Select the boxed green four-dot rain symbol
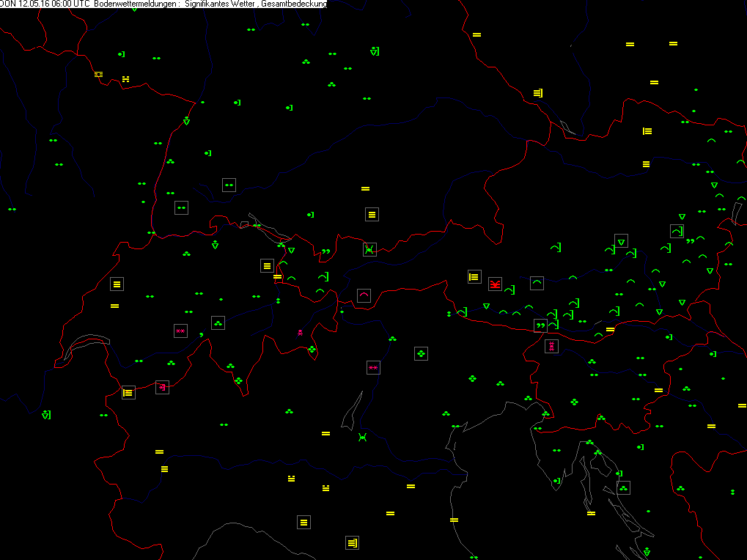This screenshot has width=747, height=560. pyautogui.click(x=421, y=353)
